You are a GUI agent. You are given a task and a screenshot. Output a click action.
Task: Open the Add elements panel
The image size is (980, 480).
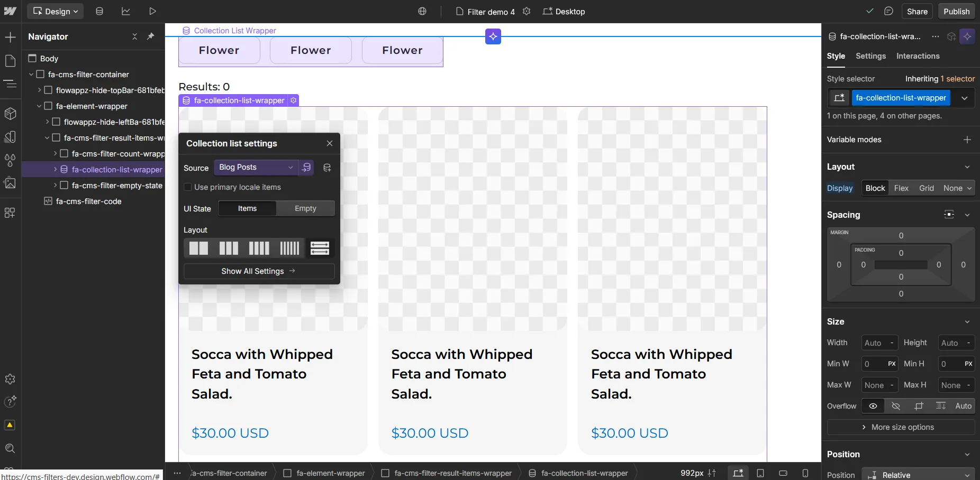(10, 37)
